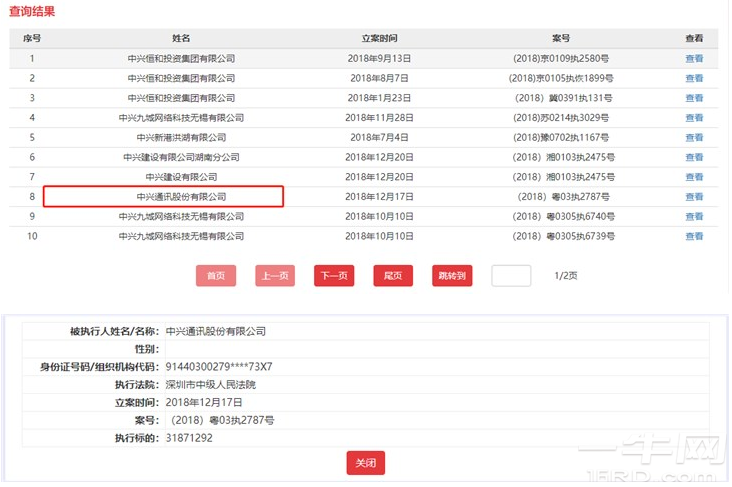Click the 案号 column header
The height and width of the screenshot is (487, 732).
[561, 38]
